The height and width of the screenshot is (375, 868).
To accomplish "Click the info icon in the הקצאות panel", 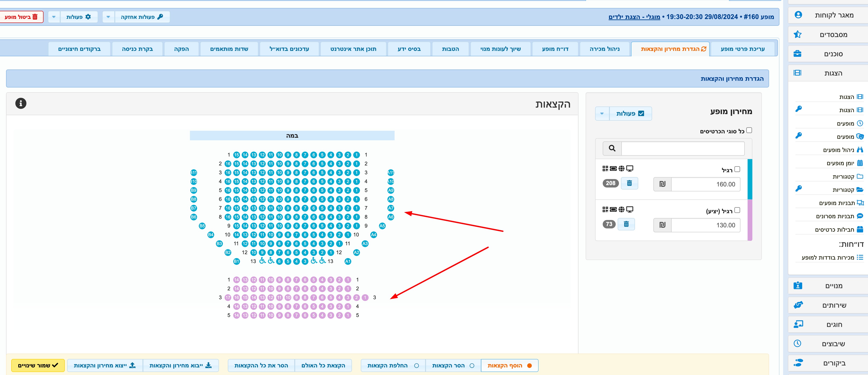I will pyautogui.click(x=21, y=103).
